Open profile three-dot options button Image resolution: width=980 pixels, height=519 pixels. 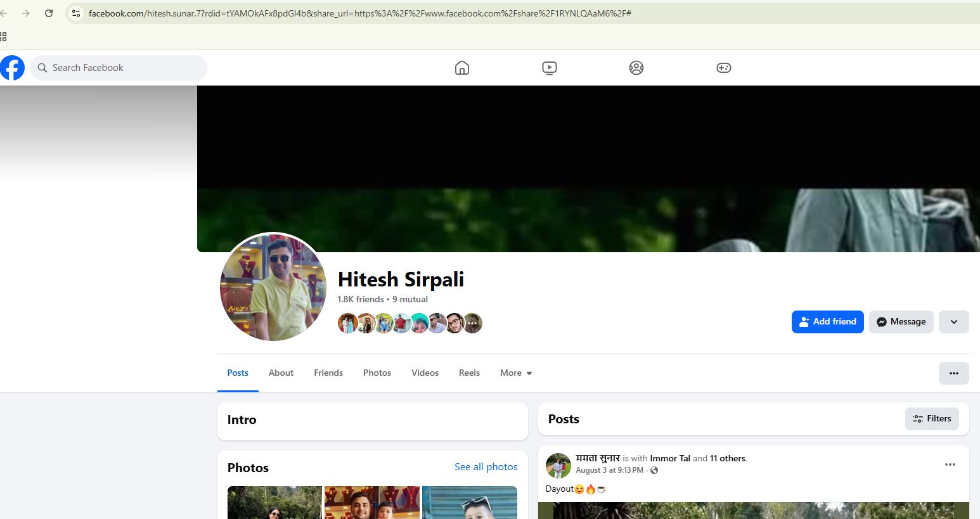coord(954,373)
